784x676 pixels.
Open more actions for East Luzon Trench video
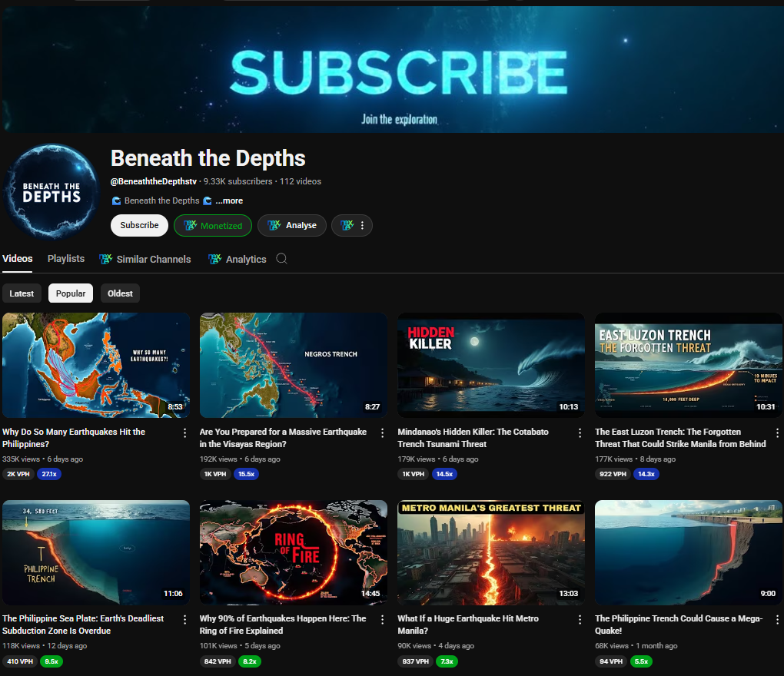[777, 432]
